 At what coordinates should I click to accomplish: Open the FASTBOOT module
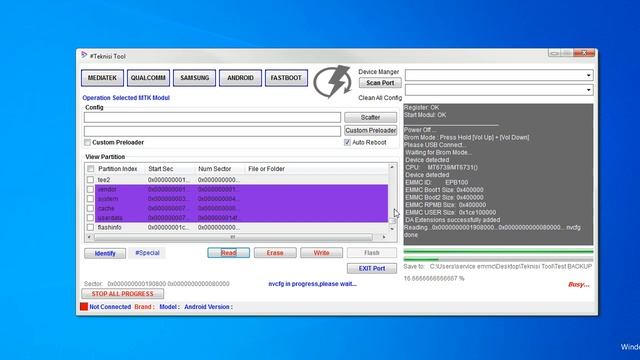pos(286,78)
